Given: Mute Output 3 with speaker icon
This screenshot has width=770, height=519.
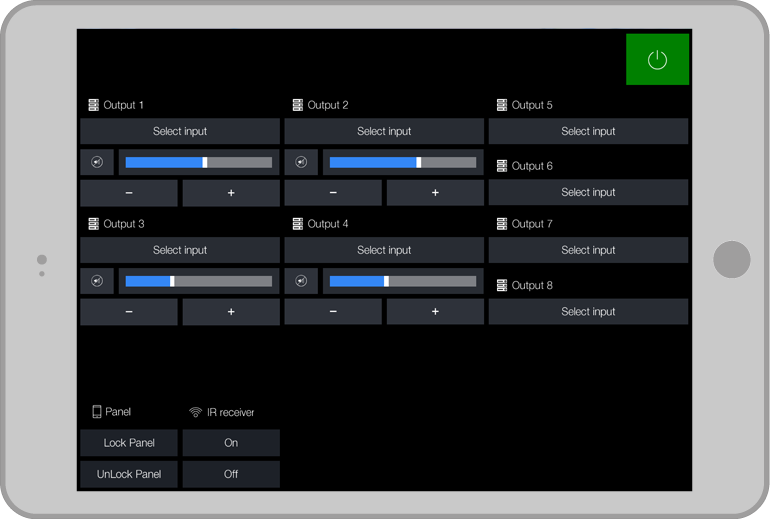Looking at the screenshot, I should click(97, 281).
